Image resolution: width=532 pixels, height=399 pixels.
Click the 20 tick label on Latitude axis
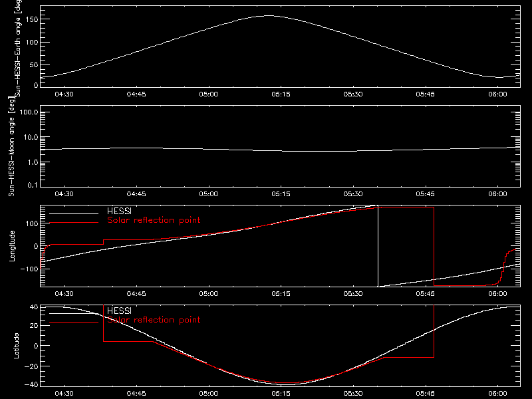click(34, 326)
